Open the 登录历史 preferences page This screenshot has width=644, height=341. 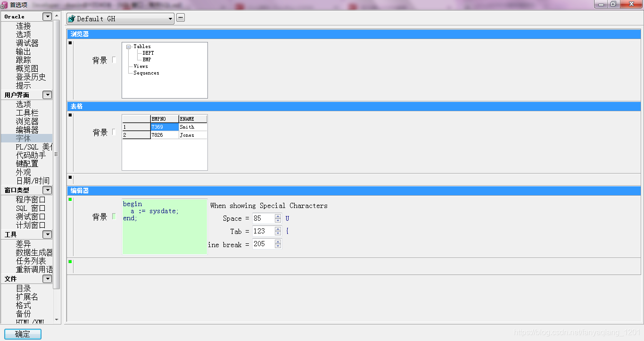point(31,77)
